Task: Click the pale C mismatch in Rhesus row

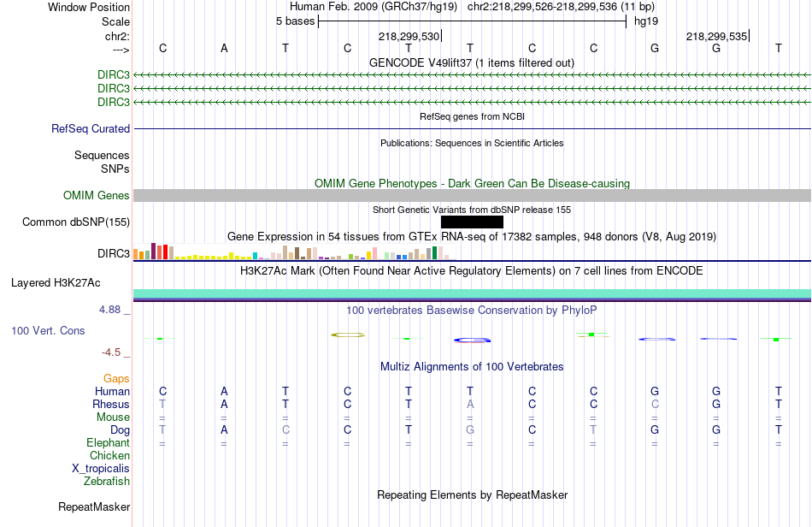Action: (x=655, y=404)
